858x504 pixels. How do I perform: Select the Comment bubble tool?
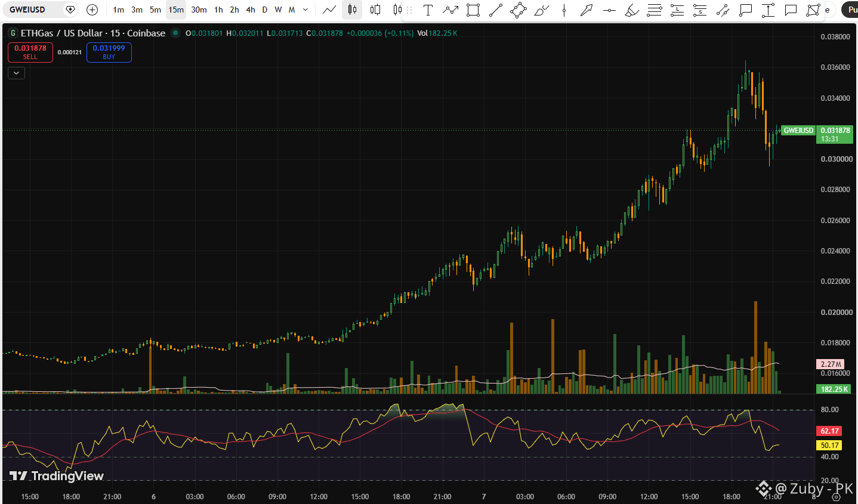[791, 10]
